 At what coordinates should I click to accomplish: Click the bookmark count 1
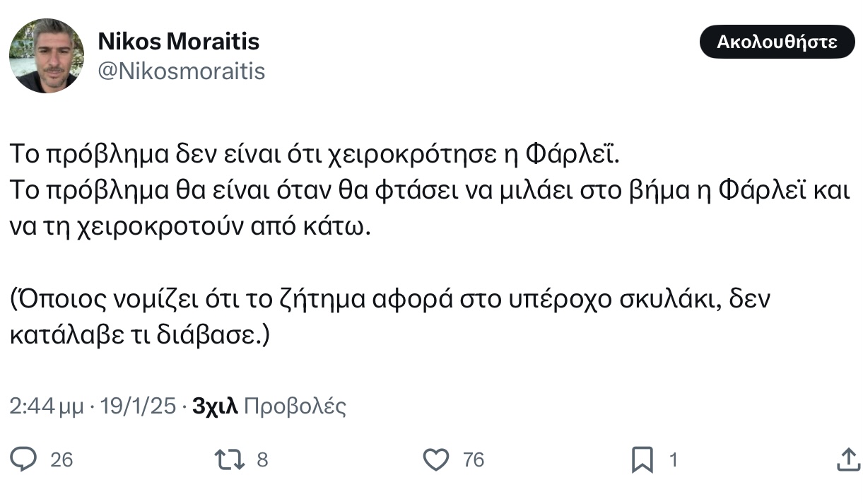pyautogui.click(x=674, y=460)
